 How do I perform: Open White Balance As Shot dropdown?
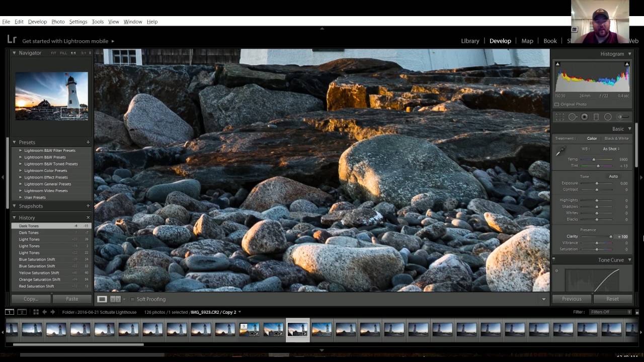tap(611, 149)
